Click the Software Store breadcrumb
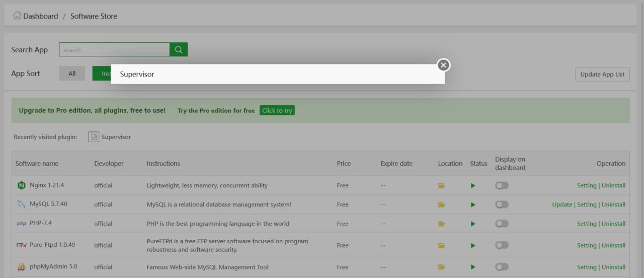Screen dimensions: 644x278 pyautogui.click(x=94, y=16)
